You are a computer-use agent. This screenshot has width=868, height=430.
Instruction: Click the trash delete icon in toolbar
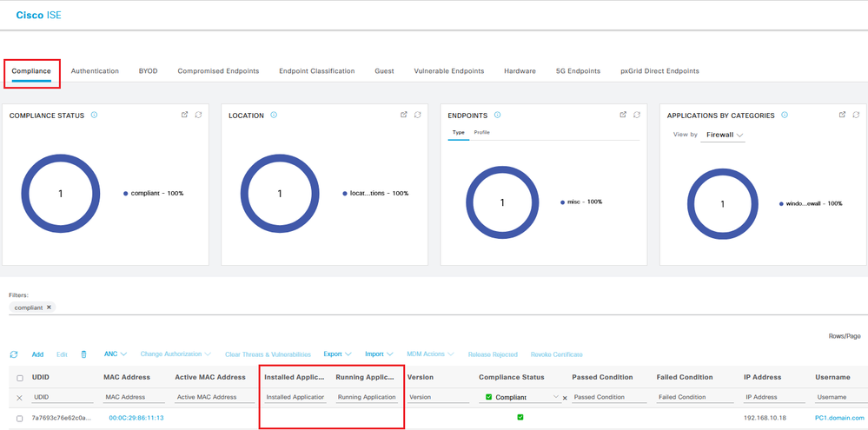click(84, 354)
